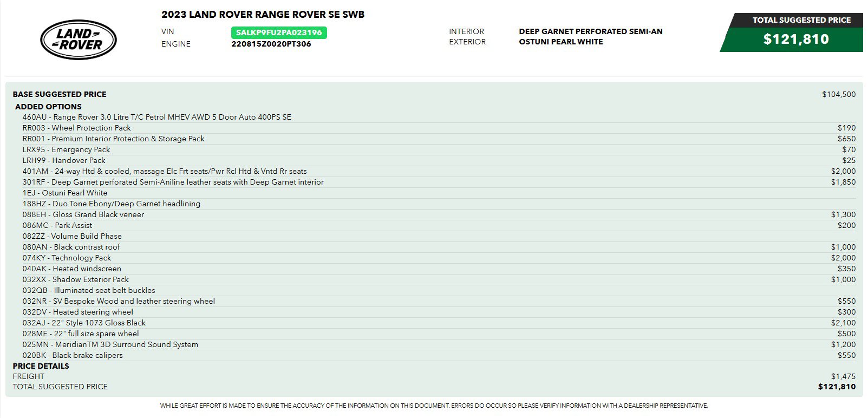The image size is (868, 418).
Task: Select the 086MC Park Assist option
Action: tap(439, 225)
